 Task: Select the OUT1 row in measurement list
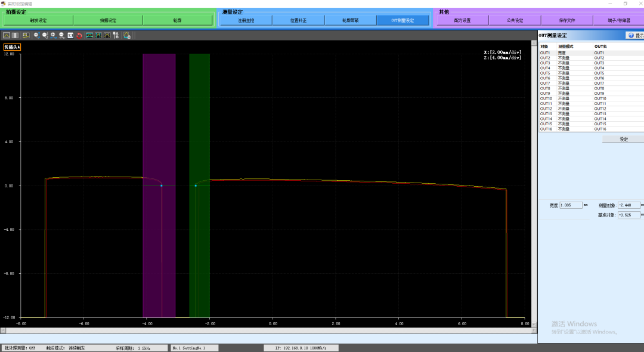click(572, 53)
